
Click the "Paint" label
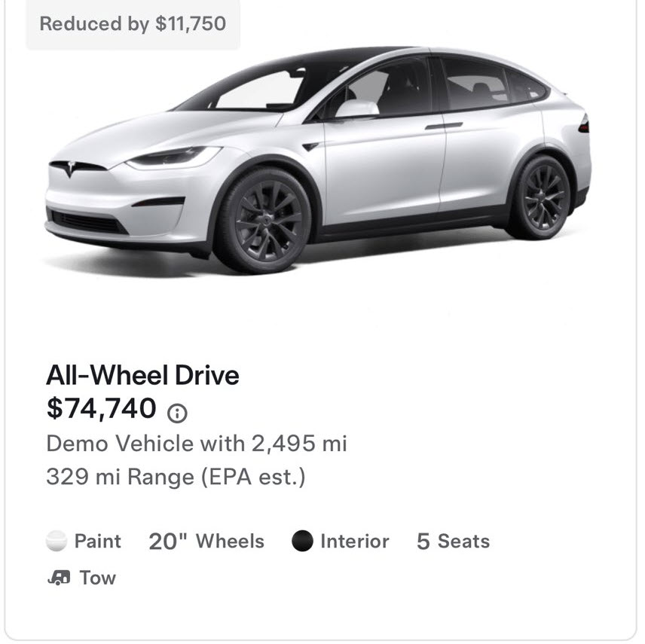[x=98, y=542]
